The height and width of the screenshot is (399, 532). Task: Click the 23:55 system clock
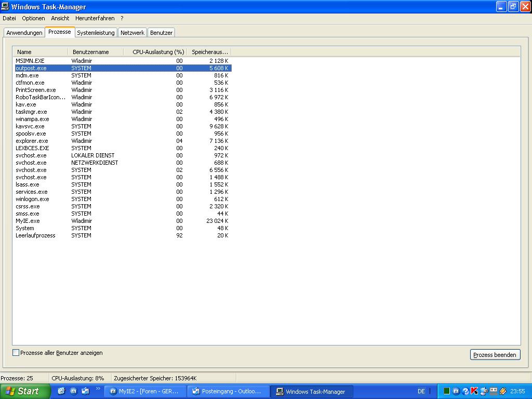(517, 391)
